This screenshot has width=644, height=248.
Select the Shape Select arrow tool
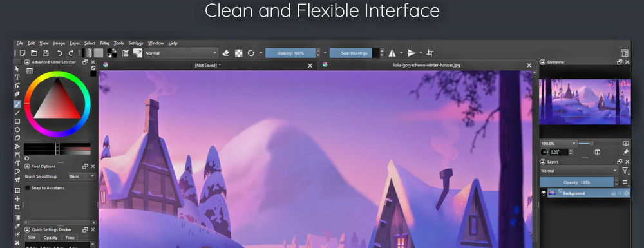17,68
